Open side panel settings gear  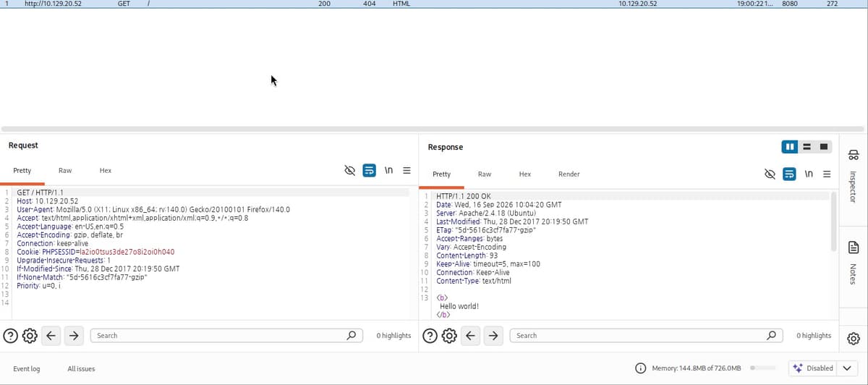click(x=854, y=338)
